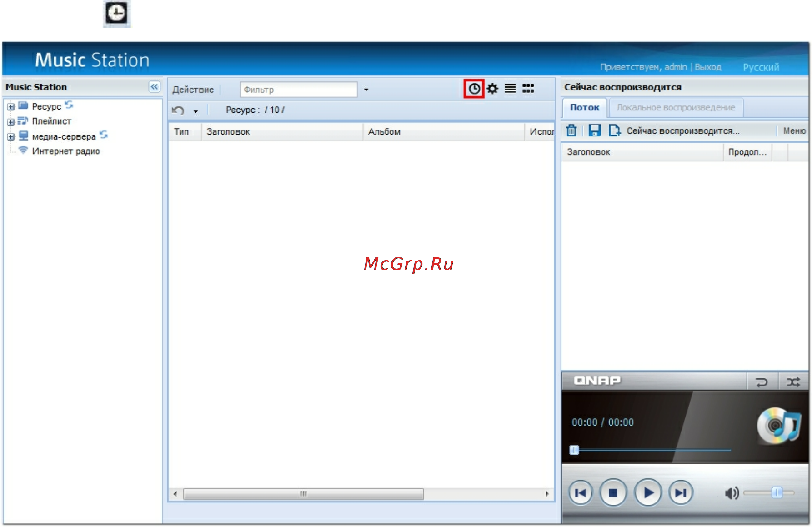812x527 pixels.
Task: Skip to previous track
Action: click(581, 492)
